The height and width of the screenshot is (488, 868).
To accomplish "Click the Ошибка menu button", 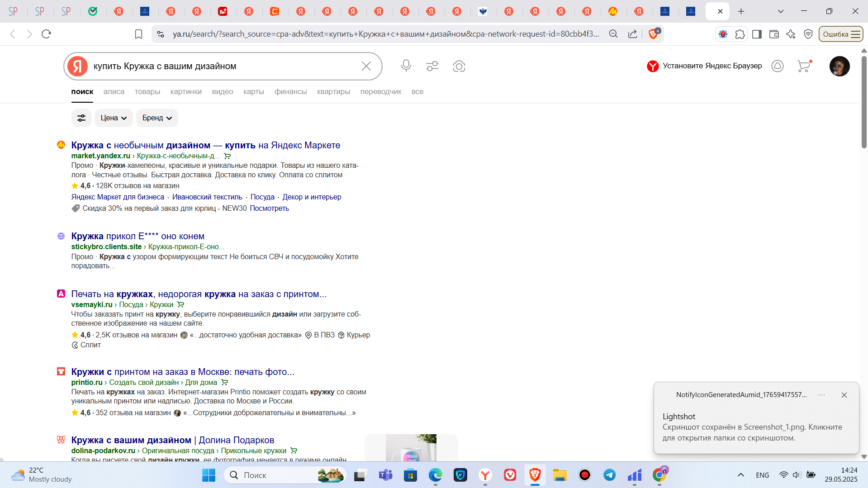I will [x=841, y=34].
